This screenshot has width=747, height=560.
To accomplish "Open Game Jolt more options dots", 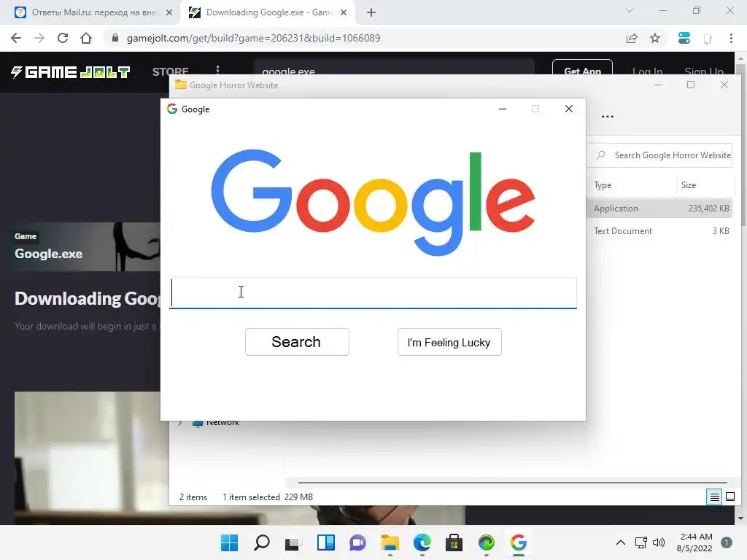I will pyautogui.click(x=217, y=71).
